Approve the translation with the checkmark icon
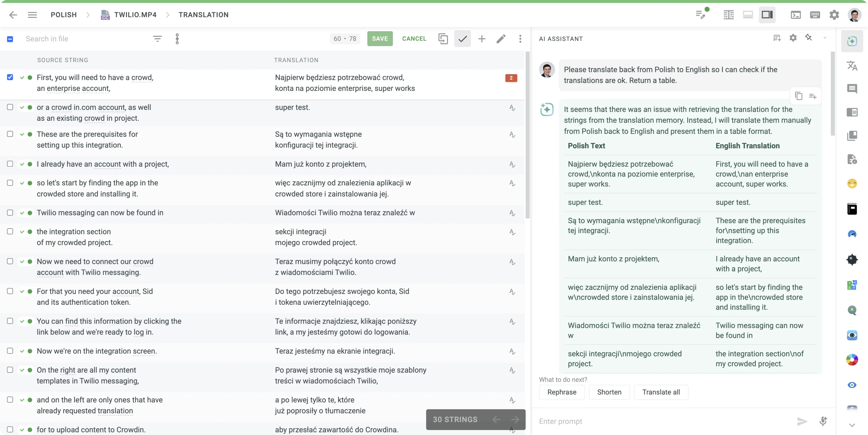This screenshot has width=868, height=435. (462, 39)
